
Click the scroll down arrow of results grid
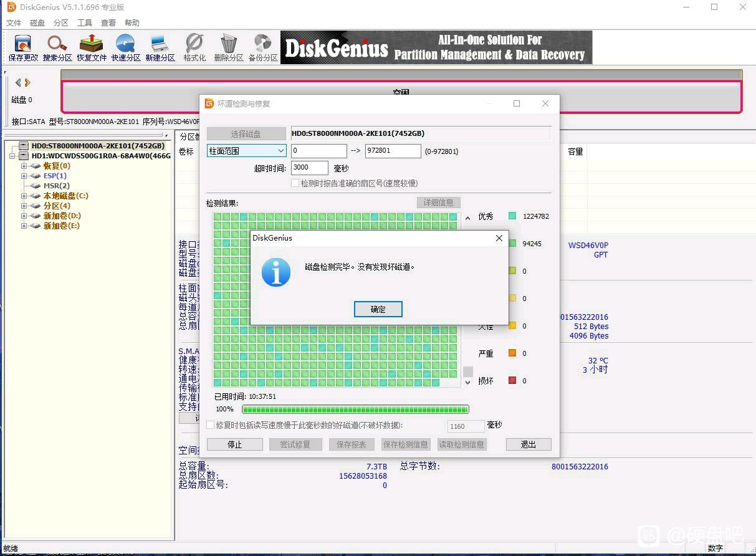[x=468, y=382]
